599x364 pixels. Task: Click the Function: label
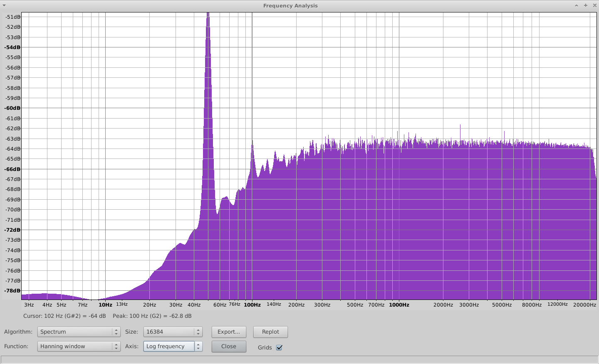(16, 346)
